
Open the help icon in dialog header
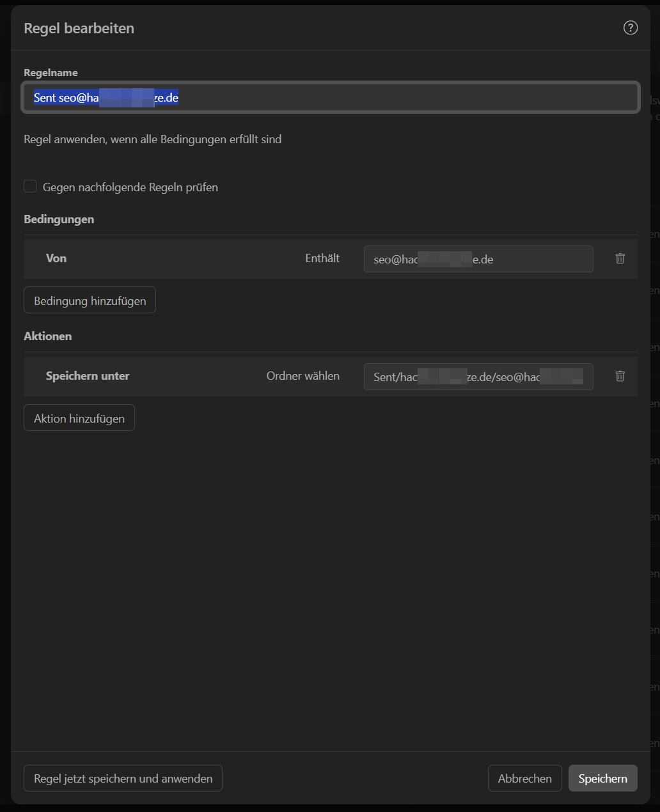630,27
